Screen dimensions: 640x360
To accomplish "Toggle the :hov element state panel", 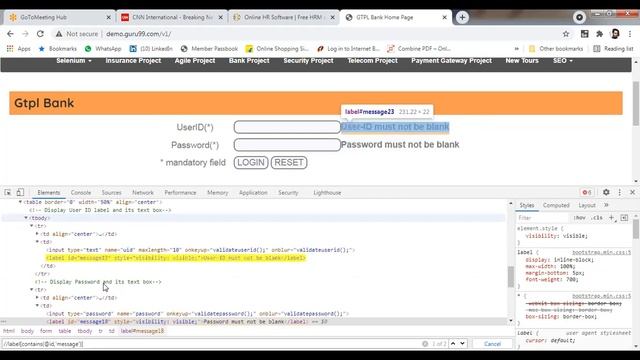I will [x=579, y=218].
